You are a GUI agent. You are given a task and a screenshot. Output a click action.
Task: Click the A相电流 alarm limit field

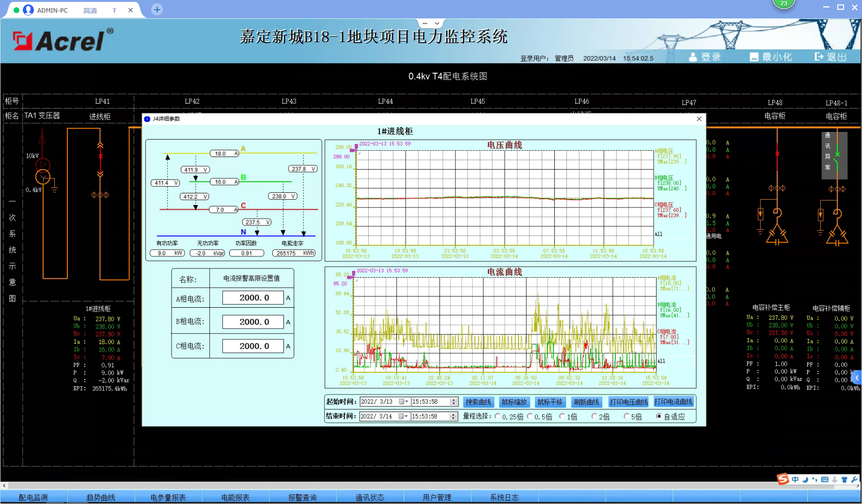click(253, 298)
